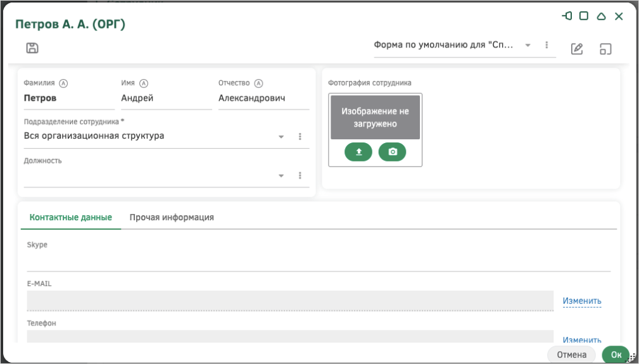Click the Изображение не загружено placeholder
This screenshot has width=639, height=364.
[x=375, y=117]
